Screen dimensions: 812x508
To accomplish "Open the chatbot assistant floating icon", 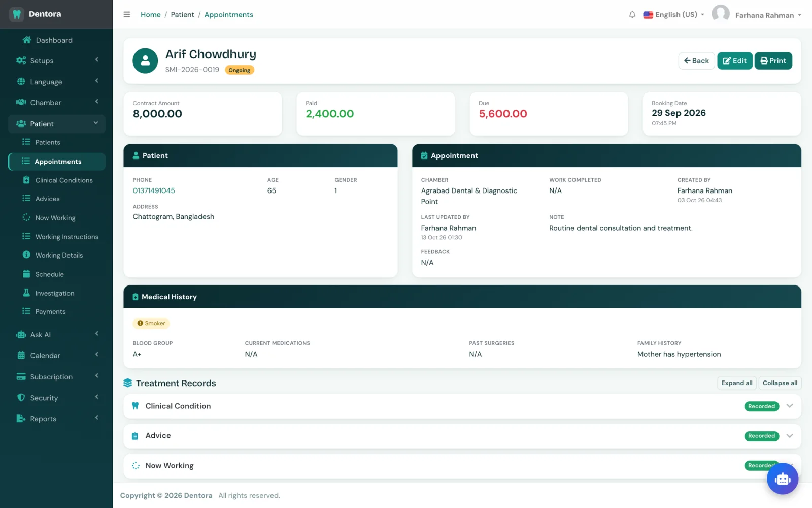I will pos(782,479).
